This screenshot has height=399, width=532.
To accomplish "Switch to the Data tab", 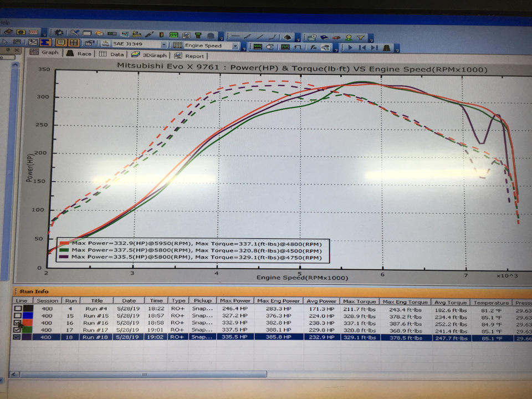I will click(x=111, y=54).
